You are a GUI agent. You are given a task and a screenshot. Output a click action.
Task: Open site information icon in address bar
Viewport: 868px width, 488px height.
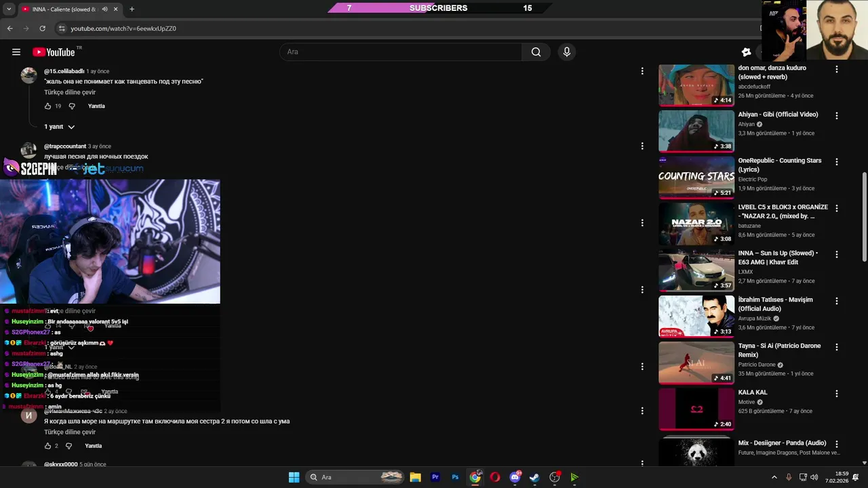(x=62, y=28)
